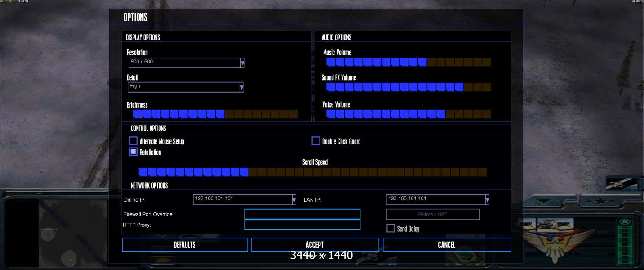Click the AUDIO OPTIONS heading
This screenshot has height=270, width=644.
[x=337, y=37]
